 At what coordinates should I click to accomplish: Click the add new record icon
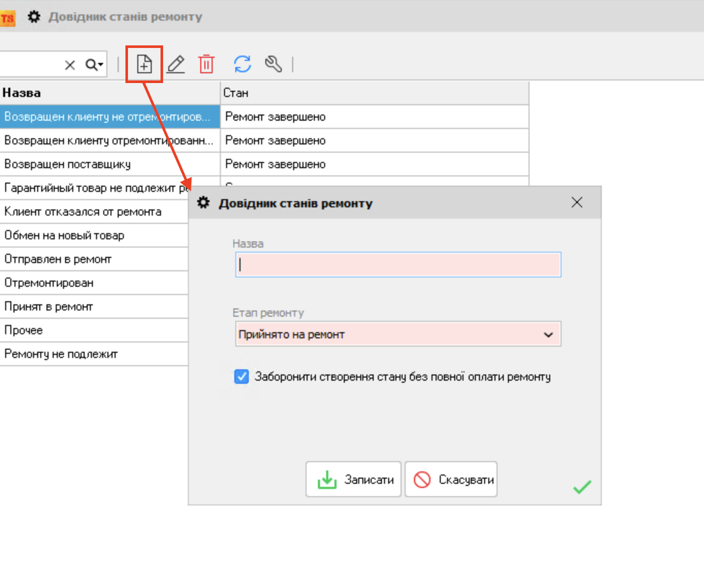(x=144, y=64)
